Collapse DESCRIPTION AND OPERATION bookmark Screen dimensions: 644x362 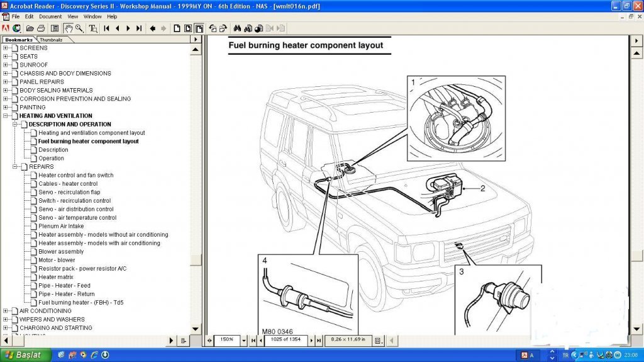[x=15, y=124]
